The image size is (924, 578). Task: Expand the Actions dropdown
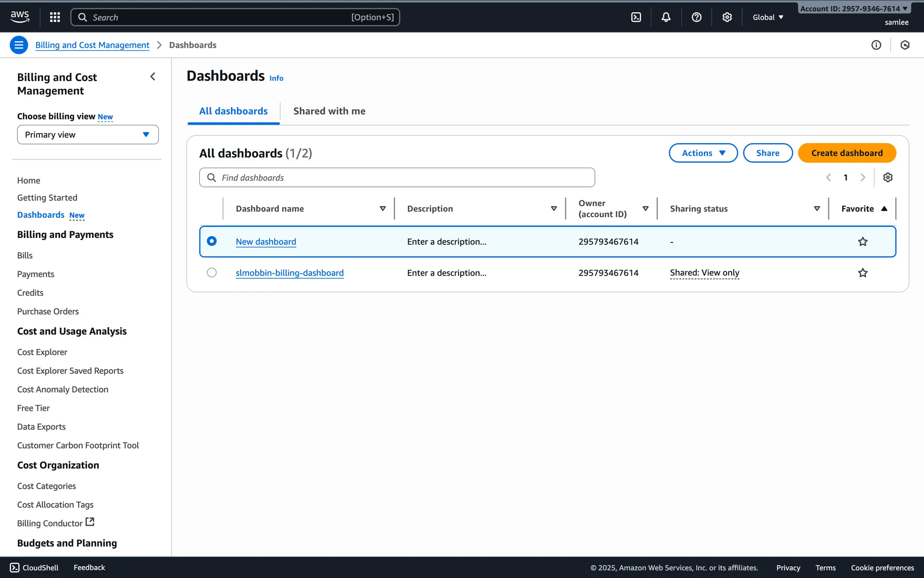[703, 153]
